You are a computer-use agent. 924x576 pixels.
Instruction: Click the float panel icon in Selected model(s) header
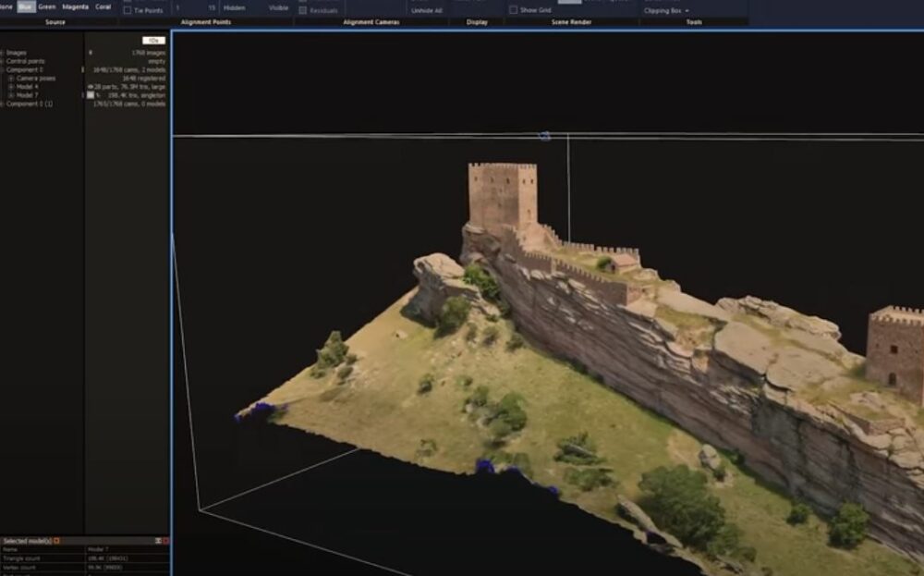pos(157,541)
